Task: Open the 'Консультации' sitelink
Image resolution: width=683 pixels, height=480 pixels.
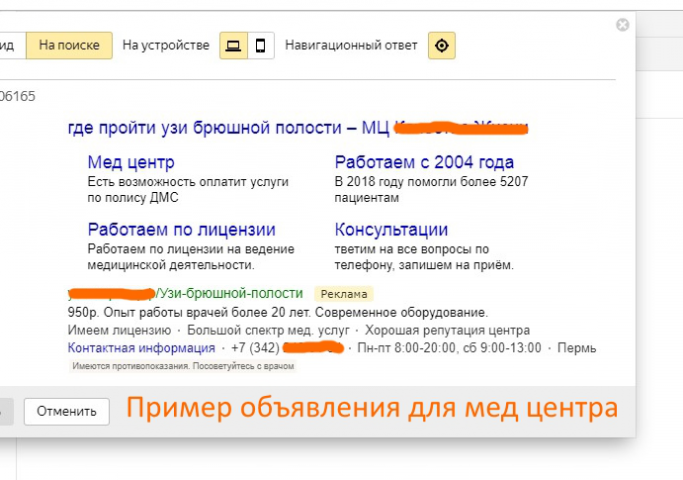Action: pyautogui.click(x=391, y=230)
